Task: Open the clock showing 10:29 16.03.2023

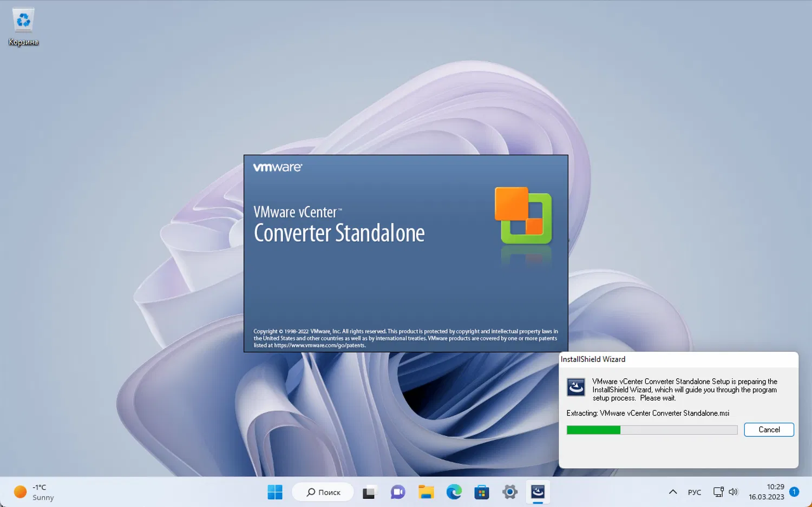Action: coord(766,492)
